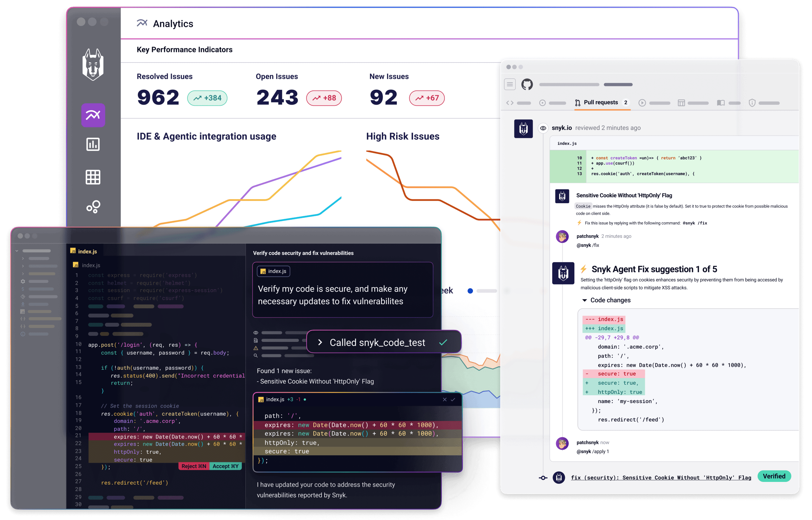The width and height of the screenshot is (812, 520).
Task: Switch to the Pull requests tab
Action: pos(600,102)
